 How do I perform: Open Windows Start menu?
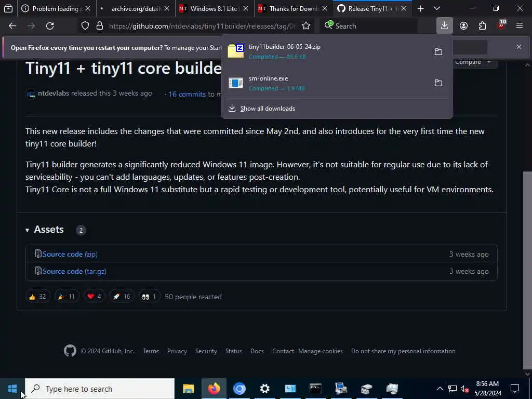[x=12, y=389]
